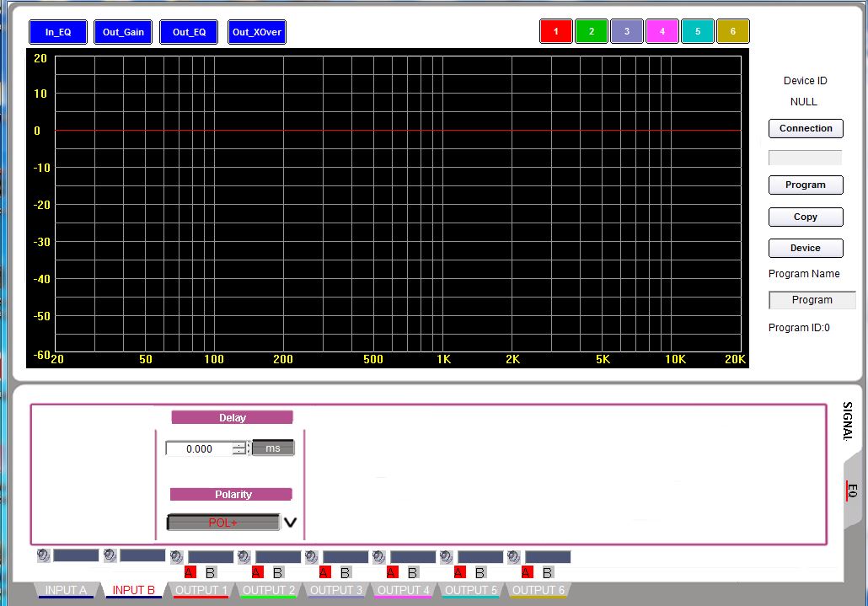Toggle source A for Output 6
Screen dimensions: 868x606
tap(527, 572)
